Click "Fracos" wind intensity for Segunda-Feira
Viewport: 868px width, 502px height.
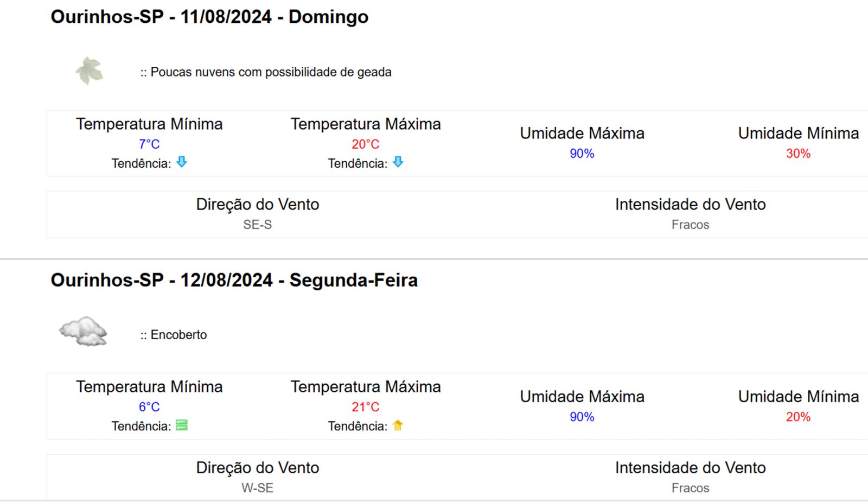pos(690,488)
